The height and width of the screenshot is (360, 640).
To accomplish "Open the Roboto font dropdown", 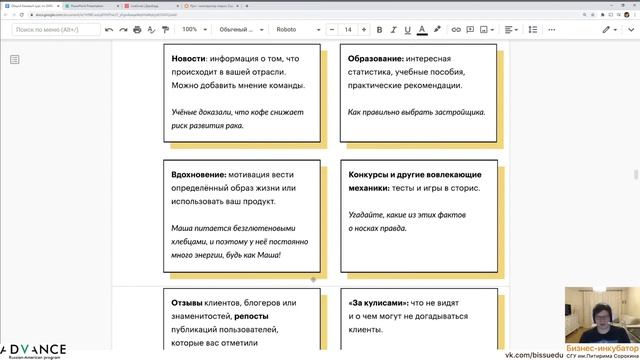I will point(298,30).
